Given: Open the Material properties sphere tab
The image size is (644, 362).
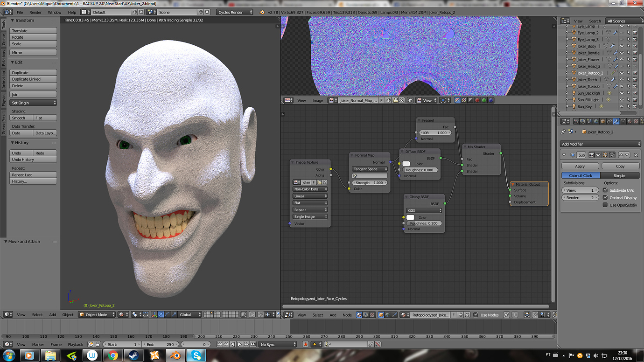Looking at the screenshot, I should [x=630, y=122].
